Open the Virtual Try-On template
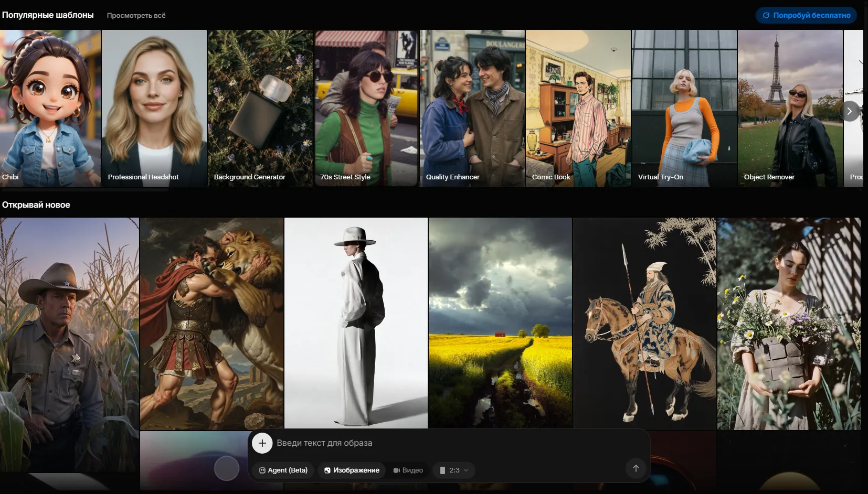The height and width of the screenshot is (494, 868). [x=684, y=108]
